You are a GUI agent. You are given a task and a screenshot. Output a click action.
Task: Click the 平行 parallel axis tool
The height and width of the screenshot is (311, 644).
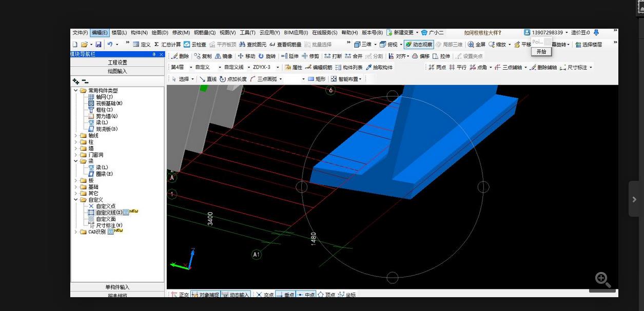click(x=458, y=67)
